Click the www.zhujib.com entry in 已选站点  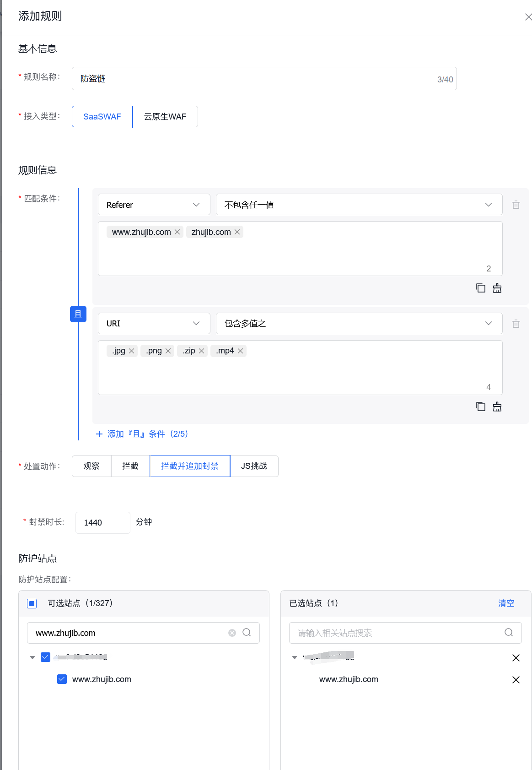349,679
